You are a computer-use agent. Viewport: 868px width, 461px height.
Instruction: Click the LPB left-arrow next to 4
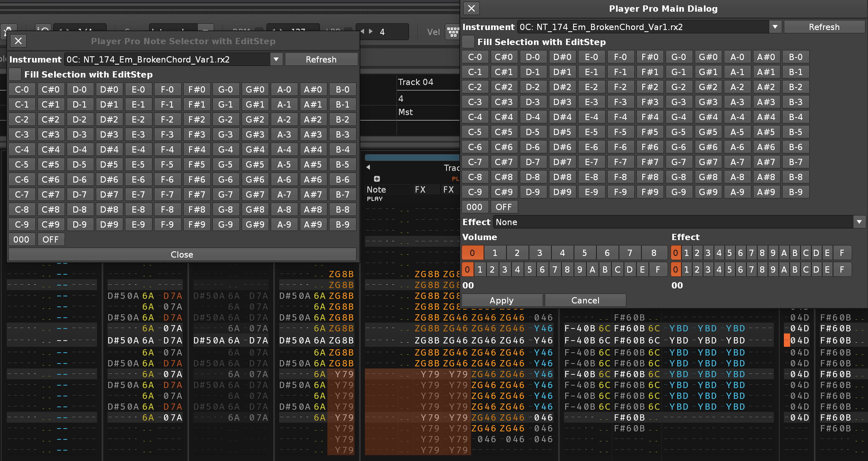[362, 32]
